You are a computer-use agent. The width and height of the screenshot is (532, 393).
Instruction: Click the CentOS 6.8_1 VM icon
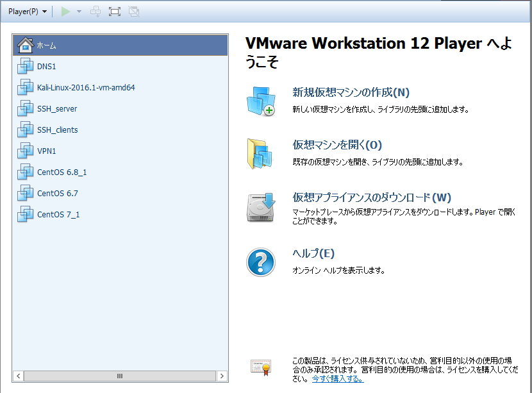coord(26,172)
